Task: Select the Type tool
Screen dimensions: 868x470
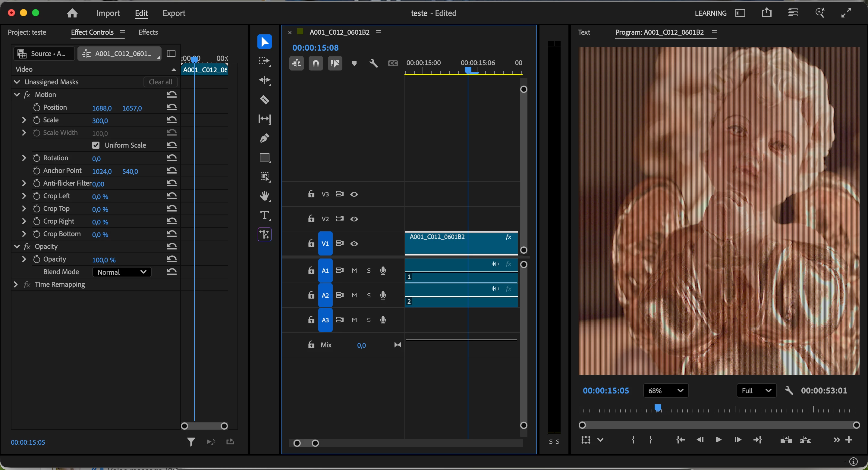Action: pos(265,215)
